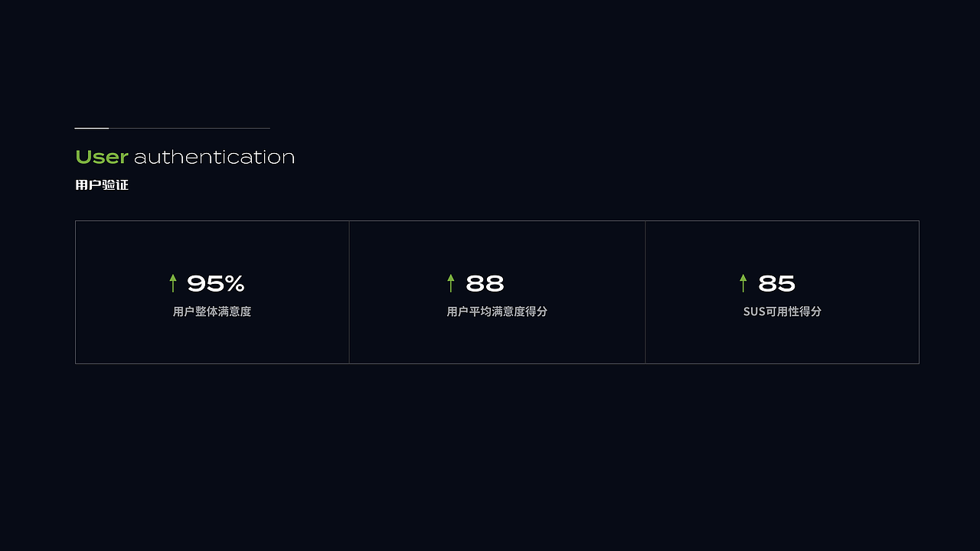The height and width of the screenshot is (551, 980).
Task: Click the white word authentication
Action: (x=214, y=158)
